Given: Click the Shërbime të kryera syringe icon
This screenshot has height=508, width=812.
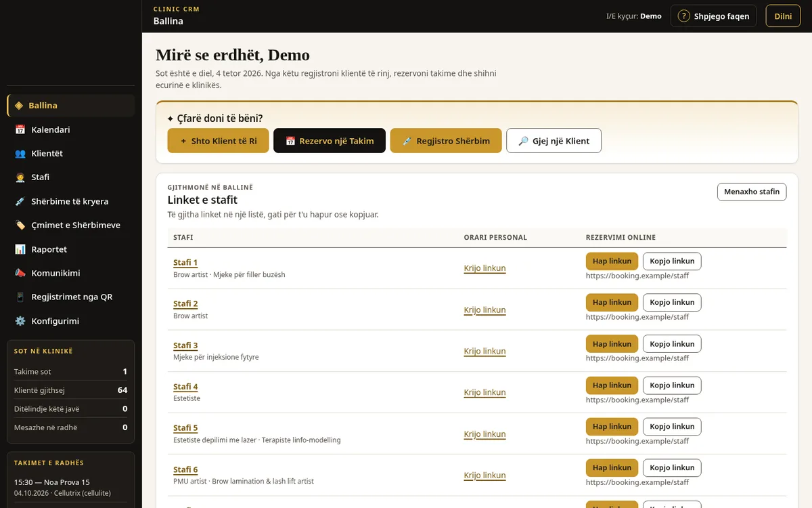Looking at the screenshot, I should tap(20, 201).
